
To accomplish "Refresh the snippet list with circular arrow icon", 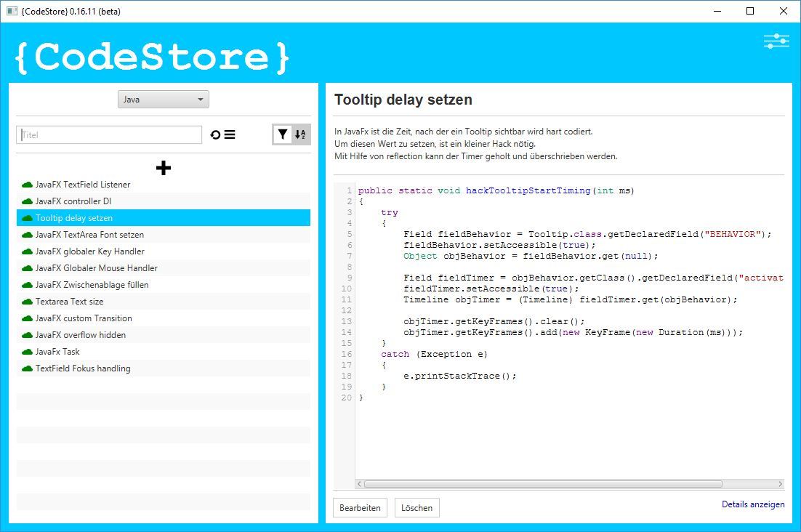I will click(x=215, y=134).
